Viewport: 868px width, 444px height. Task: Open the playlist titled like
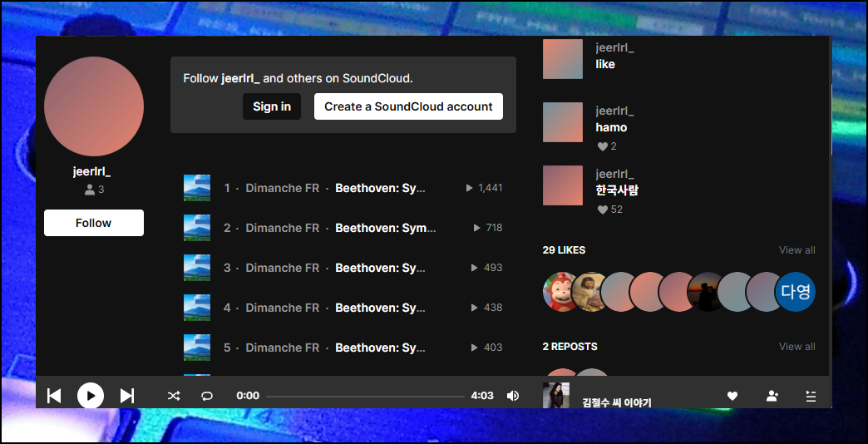tap(605, 64)
